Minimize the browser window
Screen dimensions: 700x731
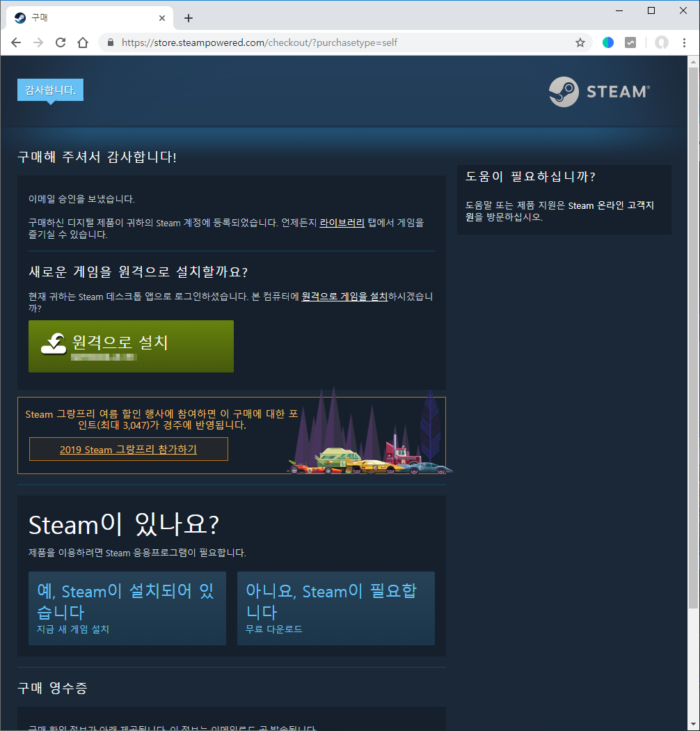(x=619, y=10)
